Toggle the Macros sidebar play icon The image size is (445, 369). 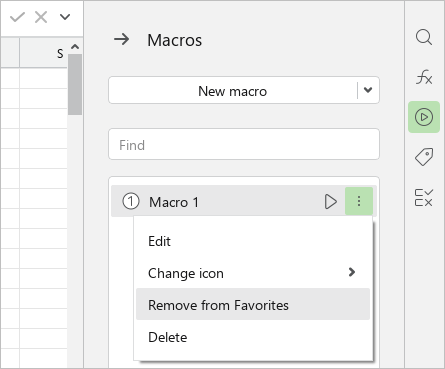pyautogui.click(x=424, y=117)
